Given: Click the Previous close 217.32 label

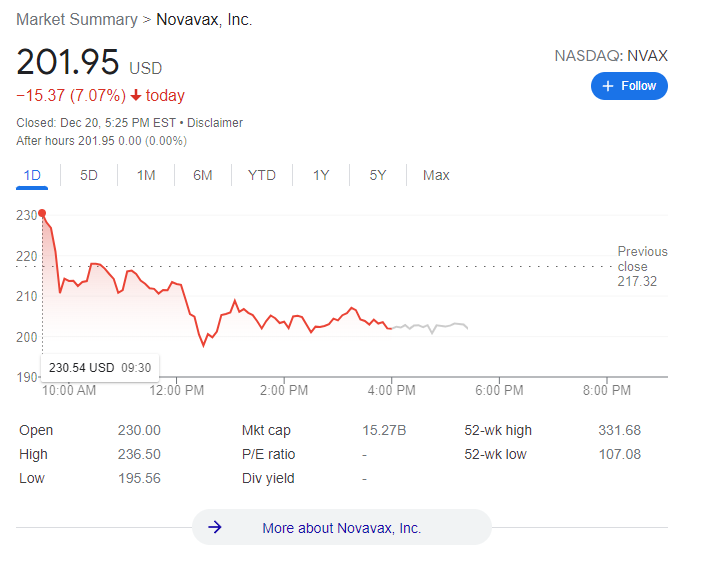Looking at the screenshot, I should click(x=642, y=267).
